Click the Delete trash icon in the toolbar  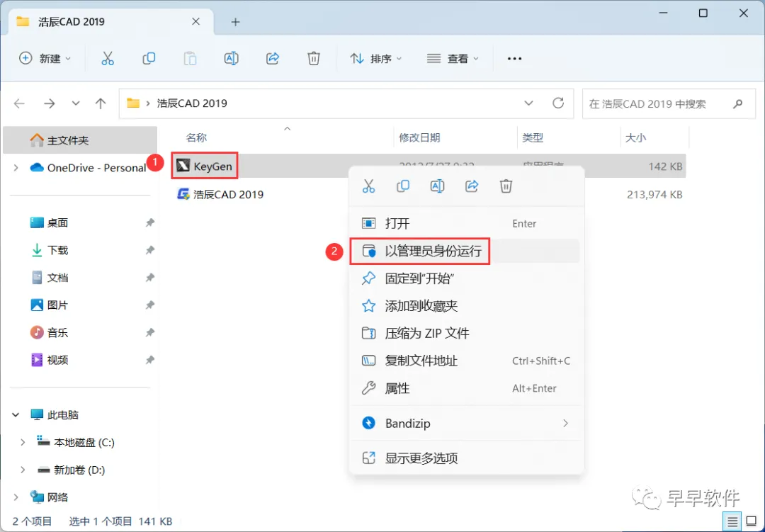pyautogui.click(x=314, y=59)
